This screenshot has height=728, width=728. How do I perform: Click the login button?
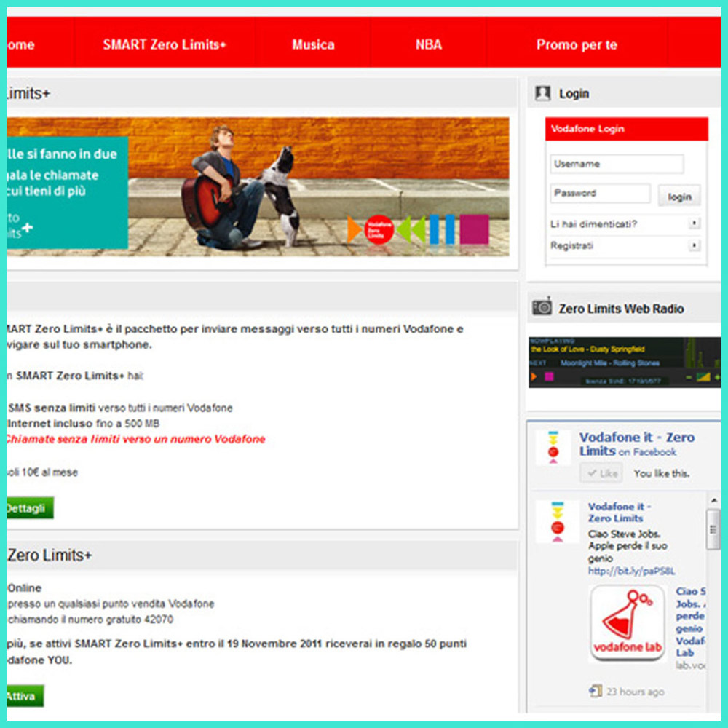click(679, 197)
